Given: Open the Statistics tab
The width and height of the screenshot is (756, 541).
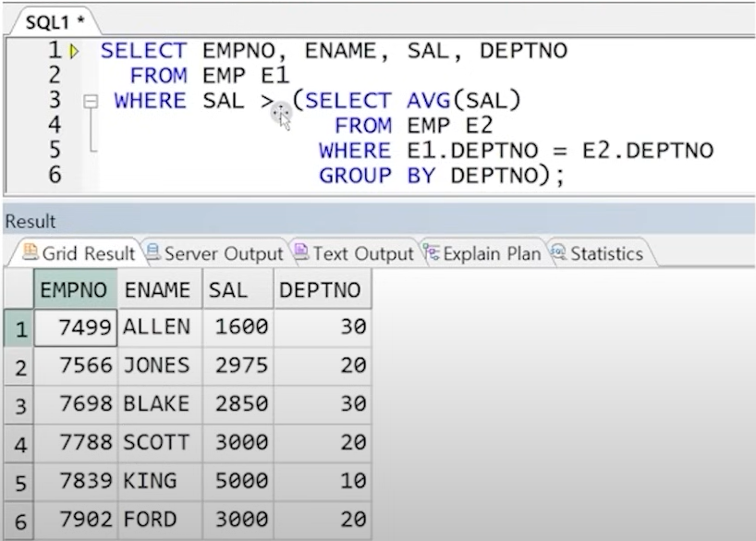Looking at the screenshot, I should pyautogui.click(x=598, y=253).
